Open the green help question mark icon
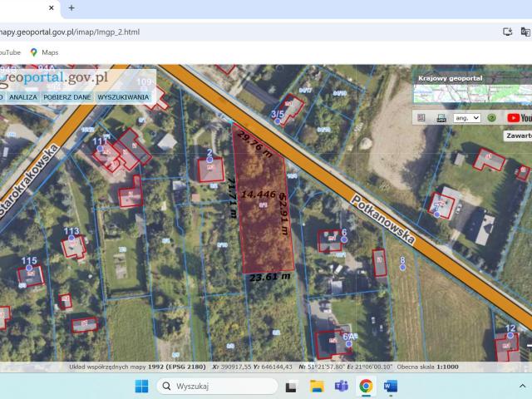Screen dimensions: 532x399 click(492, 118)
